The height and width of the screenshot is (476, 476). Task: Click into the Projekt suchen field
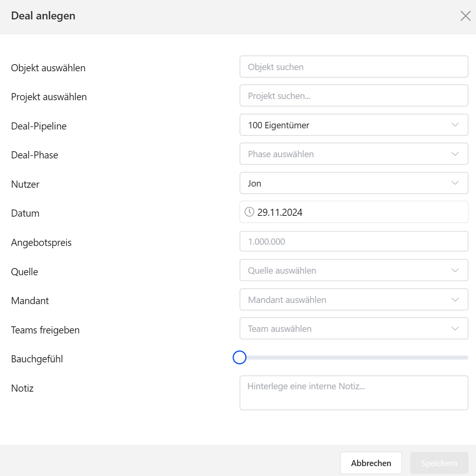[x=354, y=96]
